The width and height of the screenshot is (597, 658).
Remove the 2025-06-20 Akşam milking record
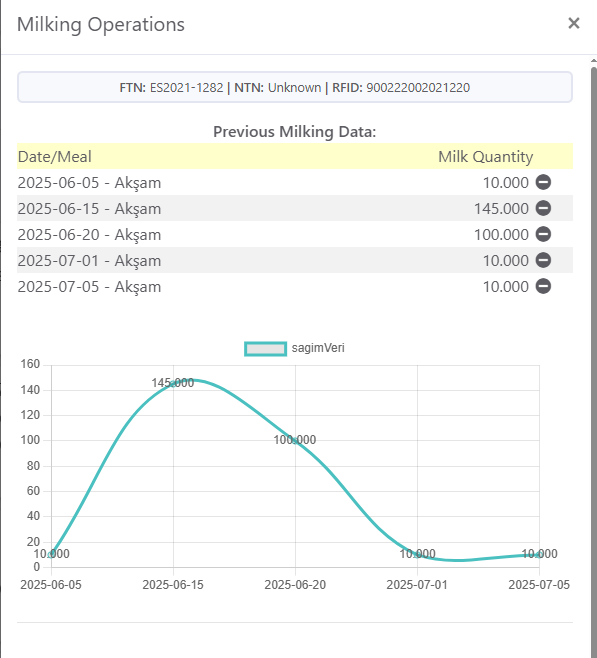[x=543, y=235]
